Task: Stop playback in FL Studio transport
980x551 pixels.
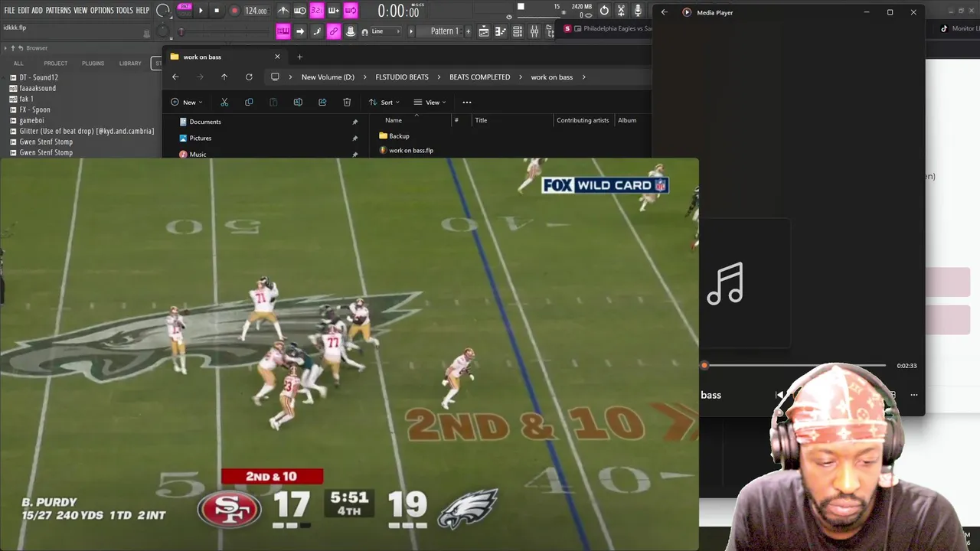Action: point(217,11)
